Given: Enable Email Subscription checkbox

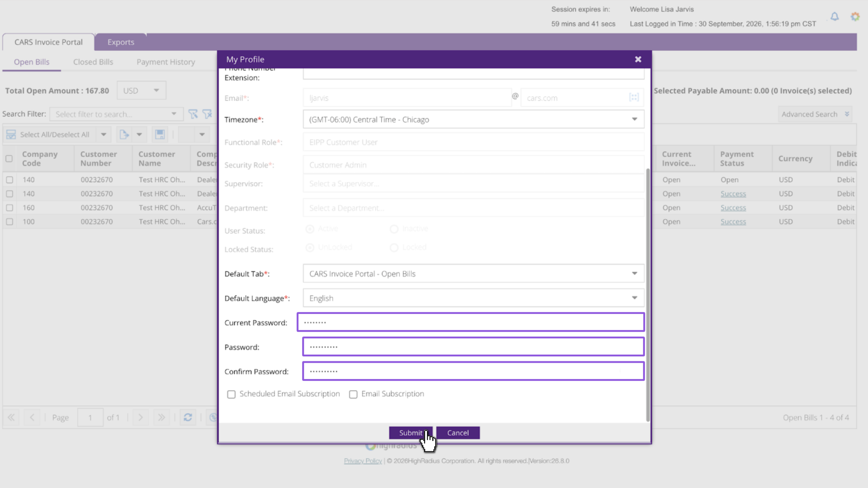Looking at the screenshot, I should (353, 394).
